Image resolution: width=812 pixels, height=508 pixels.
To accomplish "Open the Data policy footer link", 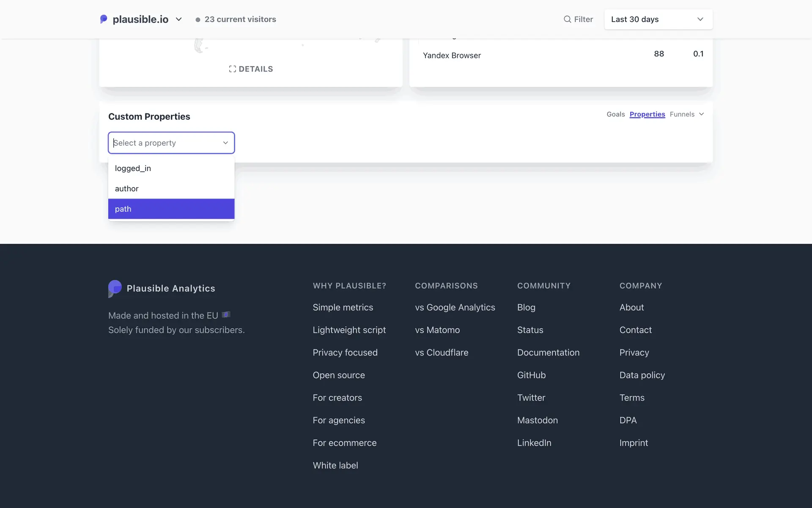I will (x=642, y=375).
